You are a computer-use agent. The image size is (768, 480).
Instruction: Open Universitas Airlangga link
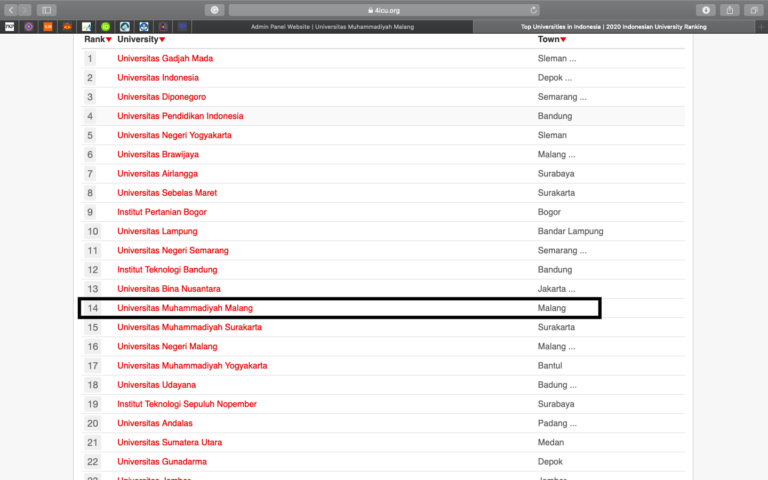[x=157, y=173]
